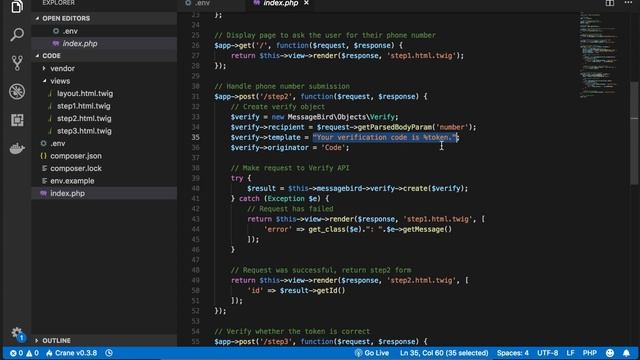Open the Manage gear icon
Image resolution: width=640 pixels, height=360 pixels.
click(x=16, y=333)
